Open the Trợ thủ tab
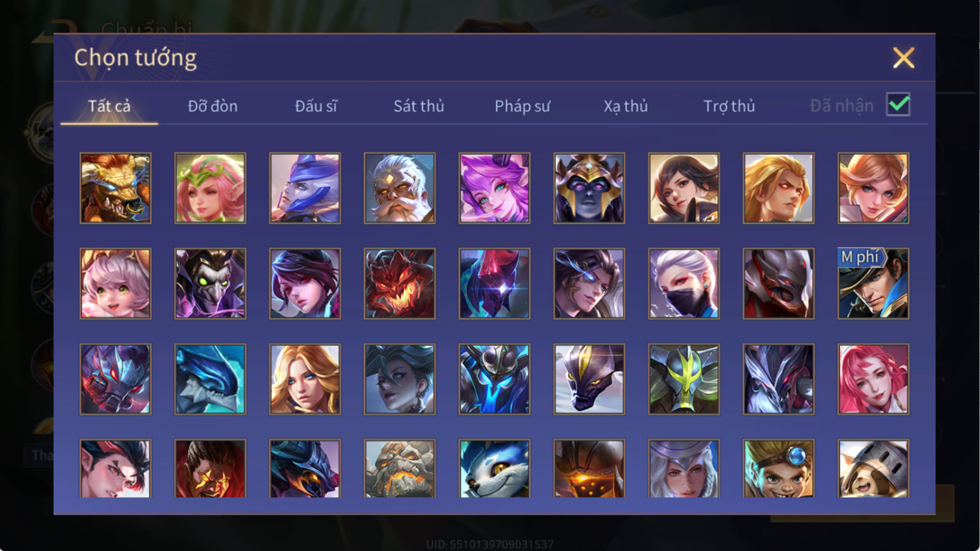980x551 pixels. click(x=729, y=106)
